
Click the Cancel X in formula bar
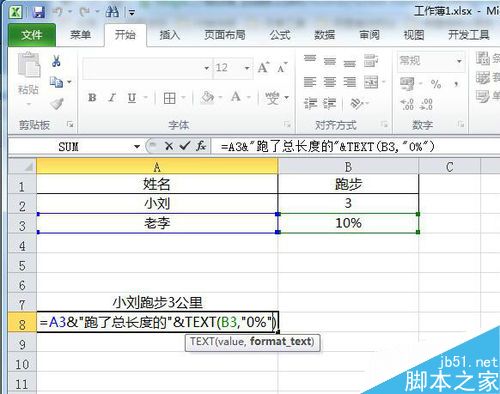[x=169, y=146]
